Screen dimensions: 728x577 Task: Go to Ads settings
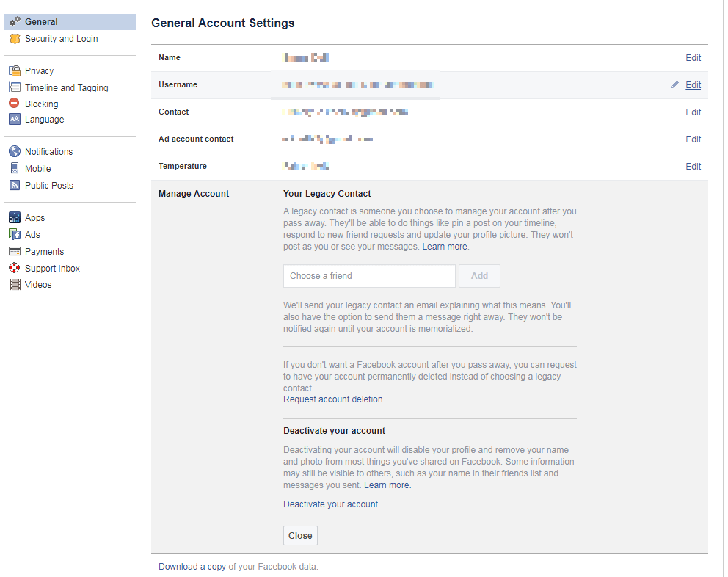pos(32,235)
